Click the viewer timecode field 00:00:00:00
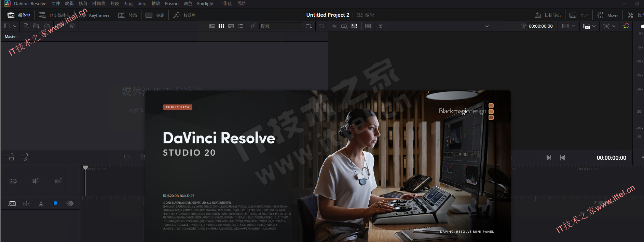Viewport: 644px width, 242px height. [x=540, y=26]
